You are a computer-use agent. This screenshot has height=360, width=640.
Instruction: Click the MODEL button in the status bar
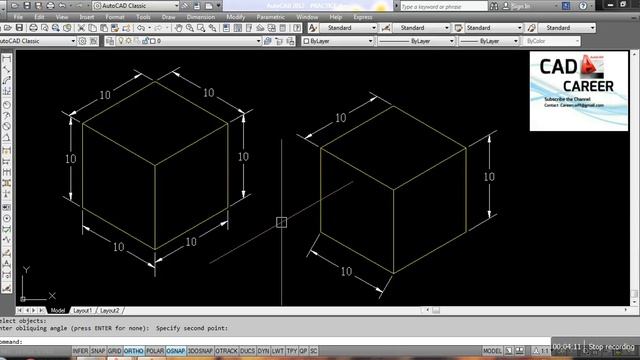[x=492, y=351]
